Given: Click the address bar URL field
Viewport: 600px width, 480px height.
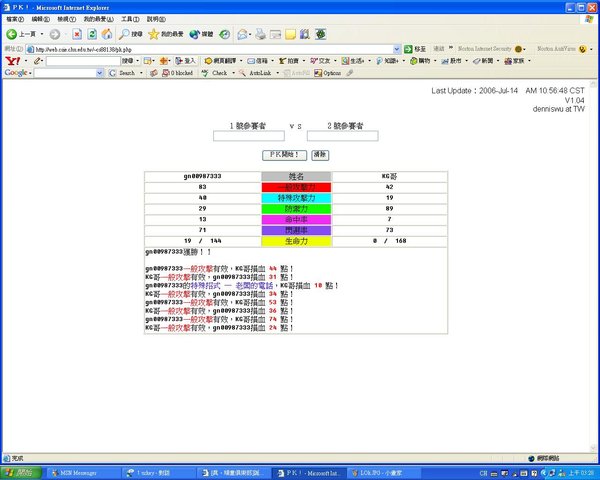Looking at the screenshot, I should click(x=212, y=49).
